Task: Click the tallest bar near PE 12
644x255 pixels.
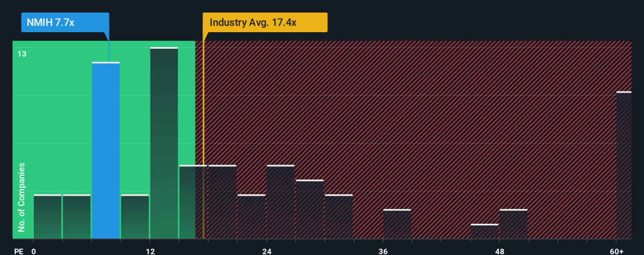Action: (164, 143)
